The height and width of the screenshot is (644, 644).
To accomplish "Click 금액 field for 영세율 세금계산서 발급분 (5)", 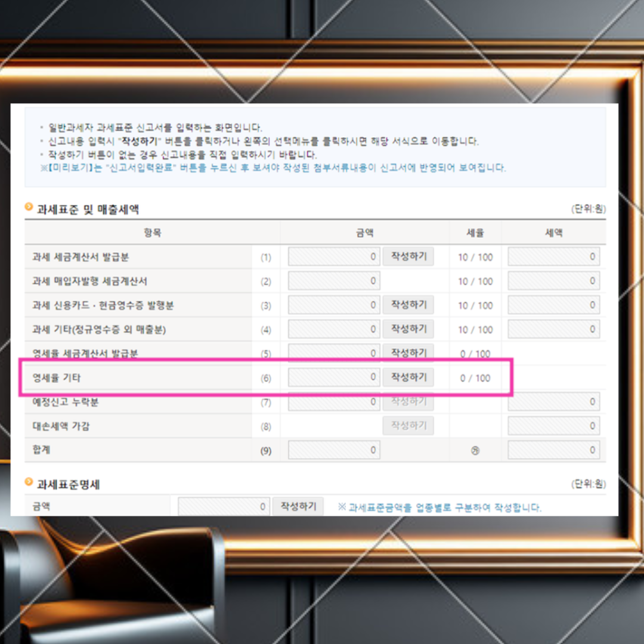I will tap(334, 352).
